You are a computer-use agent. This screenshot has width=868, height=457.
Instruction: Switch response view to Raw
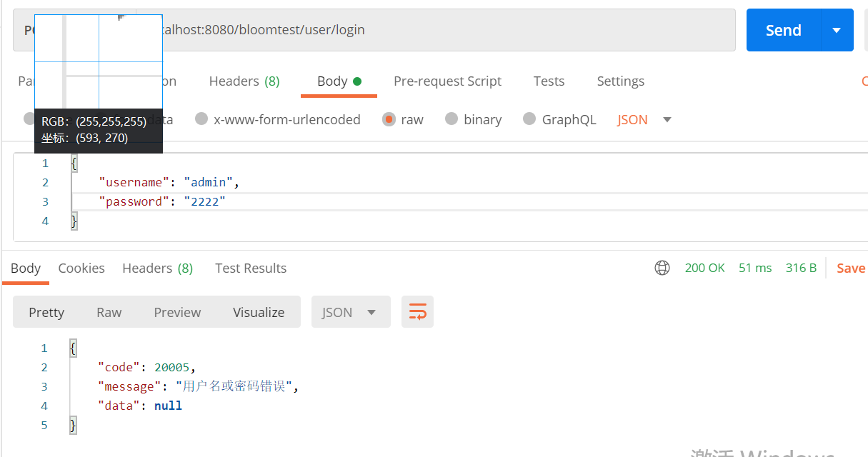pos(109,312)
